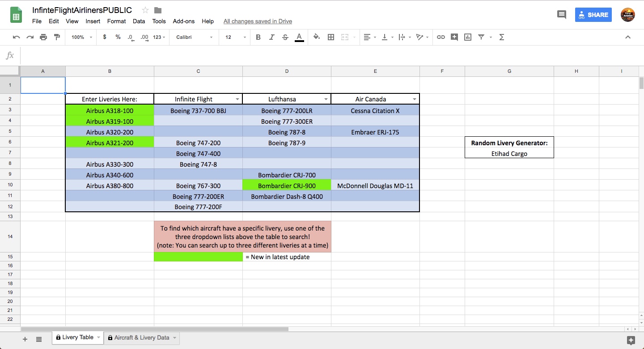Screen dimensions: 644x349
Task: Create a filter
Action: coord(481,37)
